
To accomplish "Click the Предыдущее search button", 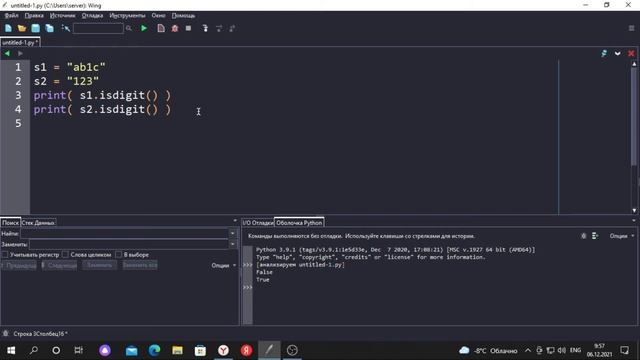I will (x=19, y=265).
